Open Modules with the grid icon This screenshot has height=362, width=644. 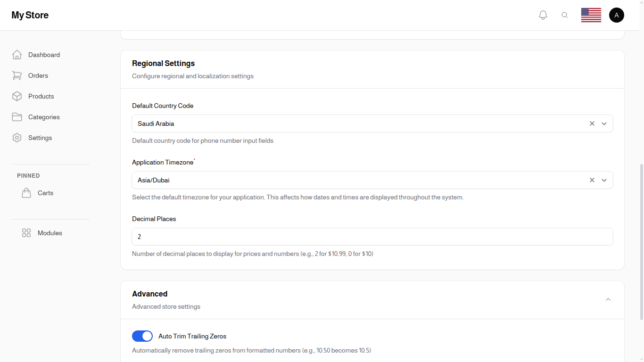[x=26, y=233]
